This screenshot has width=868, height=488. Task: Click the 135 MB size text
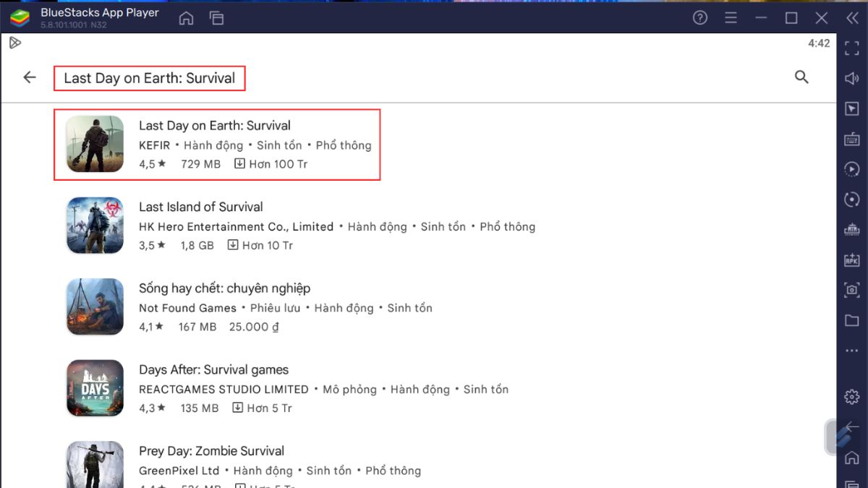click(200, 408)
